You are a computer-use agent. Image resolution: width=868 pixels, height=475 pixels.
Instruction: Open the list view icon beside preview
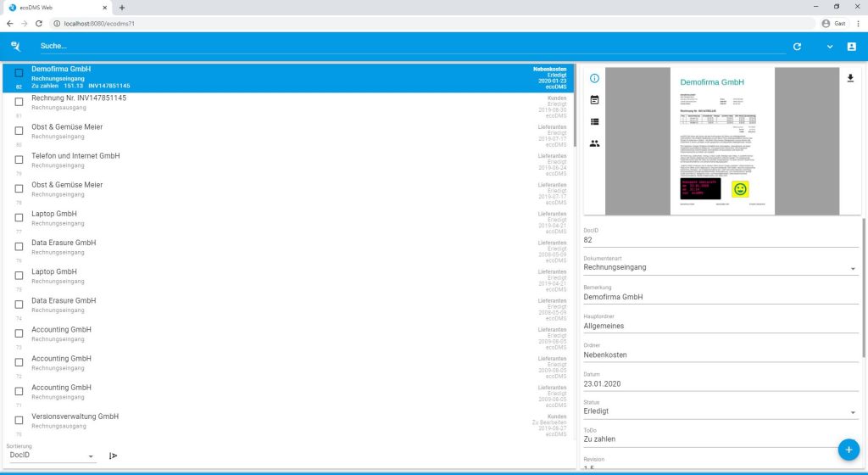tap(594, 122)
